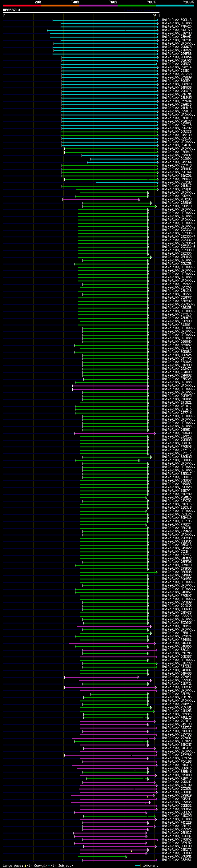This screenshot has height=868, width=197.
Task: Select the UniRef100_O65343 label
Action: click(176, 545)
